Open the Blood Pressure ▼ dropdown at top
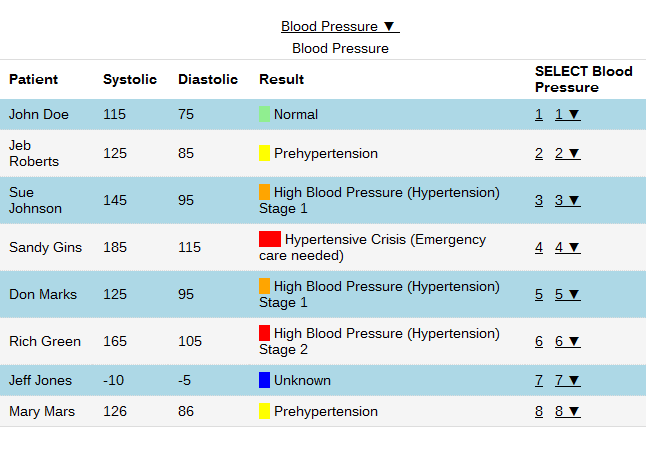Screen dimensions: 646x455 pos(339,26)
